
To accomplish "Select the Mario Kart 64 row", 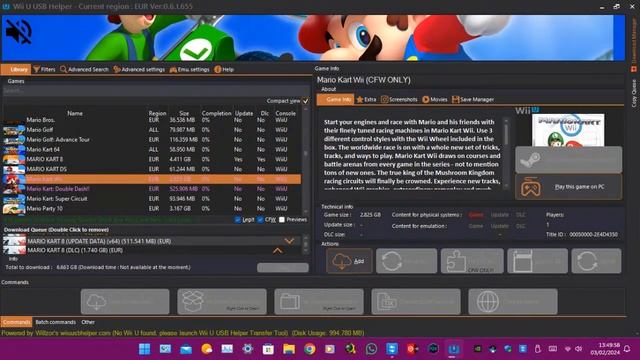I will coord(152,149).
